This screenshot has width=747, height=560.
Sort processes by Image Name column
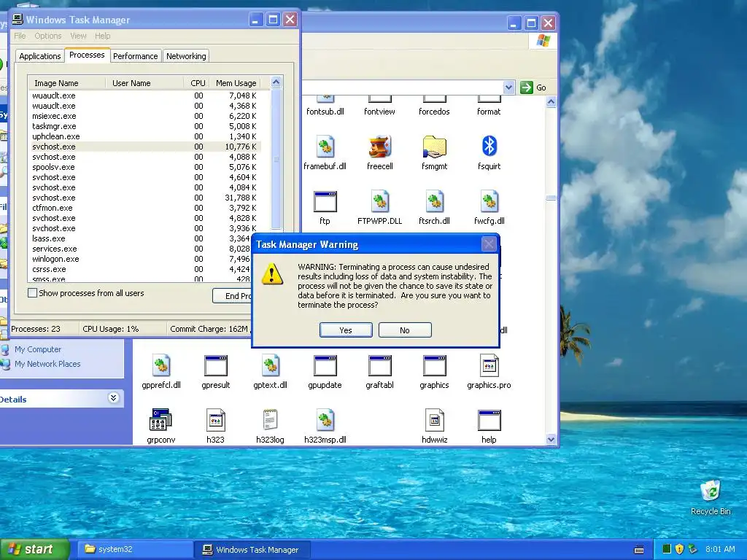(66, 83)
